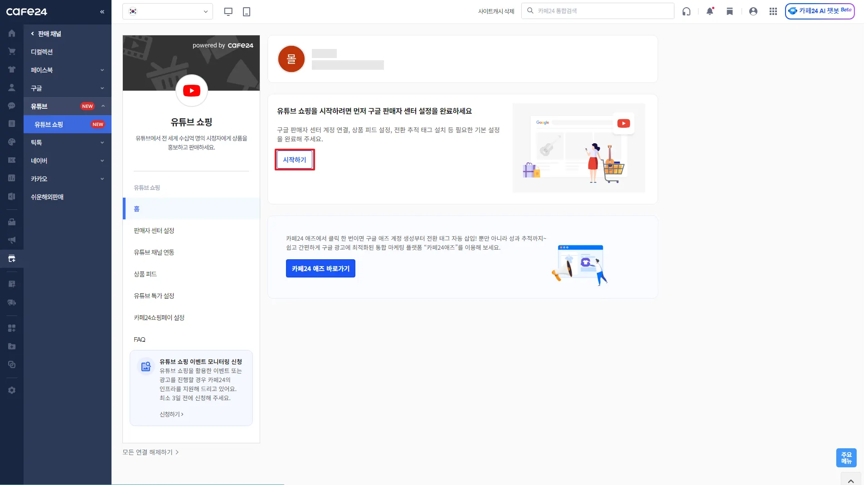Open the package with cursor icon
The width and height of the screenshot is (868, 485).
12,284
